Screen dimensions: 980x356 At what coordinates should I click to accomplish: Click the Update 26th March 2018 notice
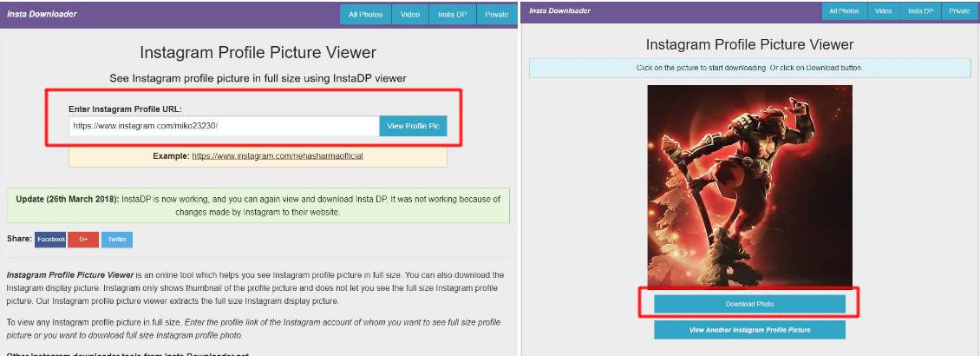pos(258,205)
